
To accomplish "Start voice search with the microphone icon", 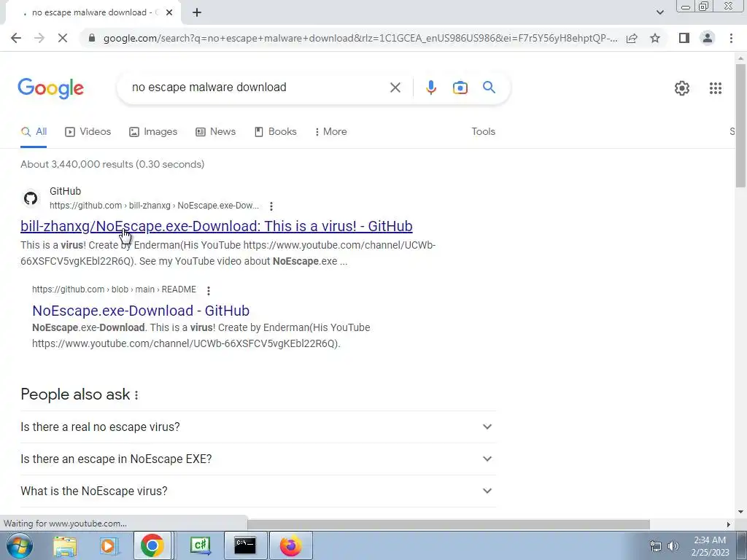I will tap(430, 87).
